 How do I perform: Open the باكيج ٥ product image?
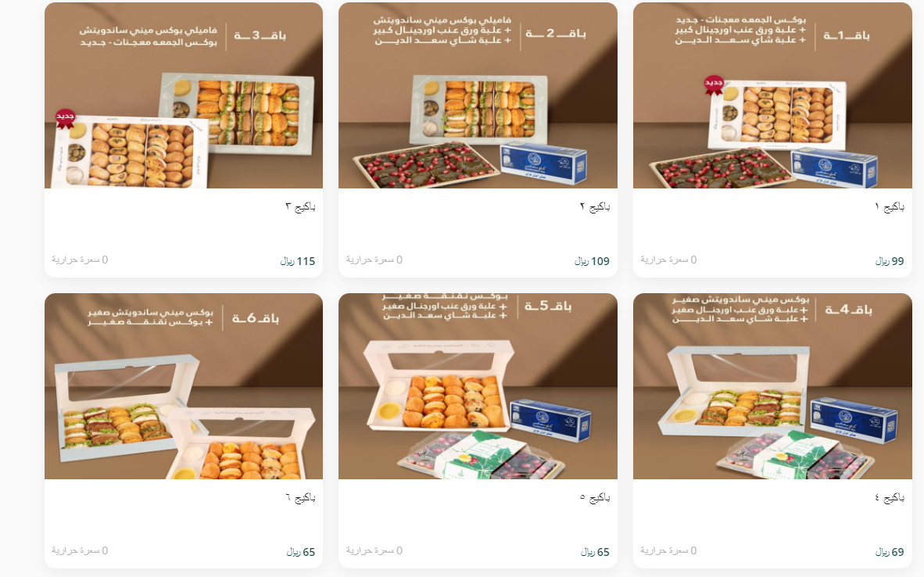click(x=478, y=386)
